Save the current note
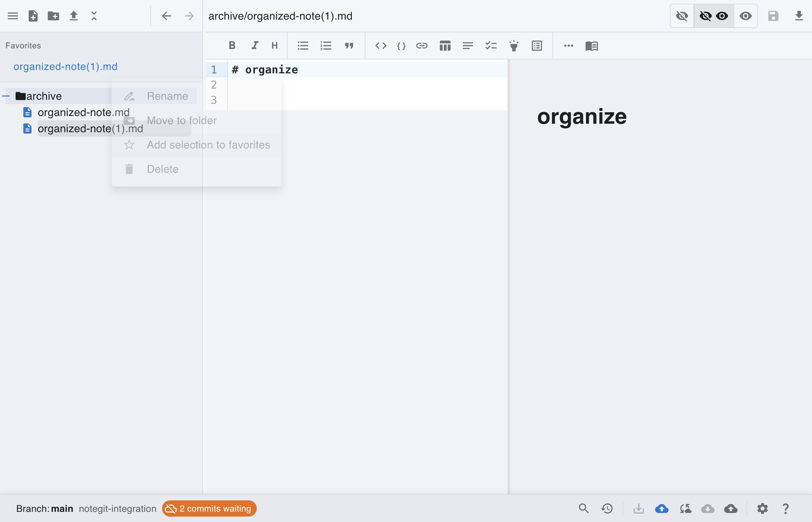 pos(773,16)
